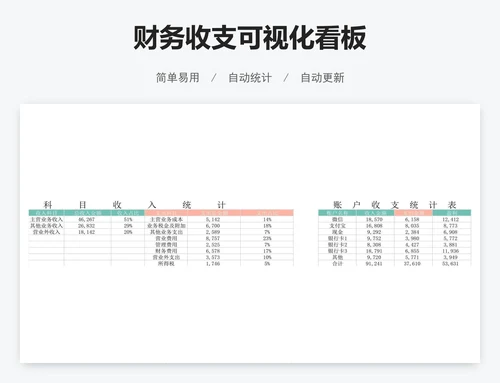The height and width of the screenshot is (383, 500).
Task: Select the 财务费用 expense cell
Action: 166,251
